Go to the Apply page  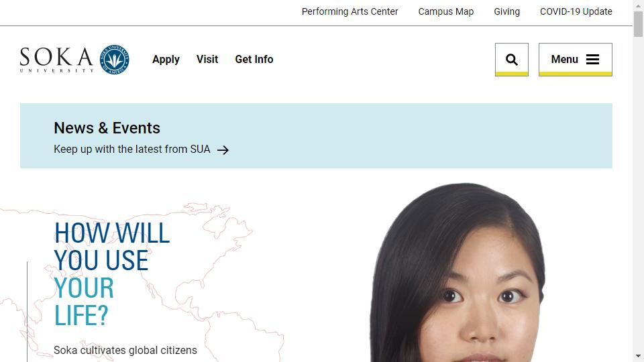166,60
